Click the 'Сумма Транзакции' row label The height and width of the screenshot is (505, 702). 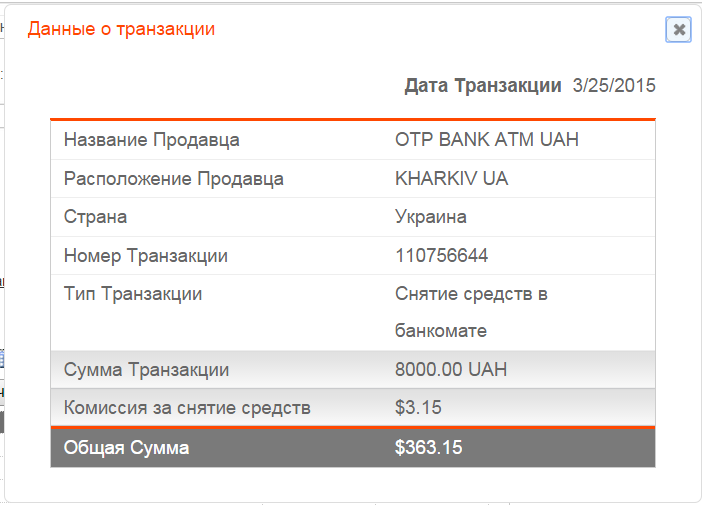point(146,370)
